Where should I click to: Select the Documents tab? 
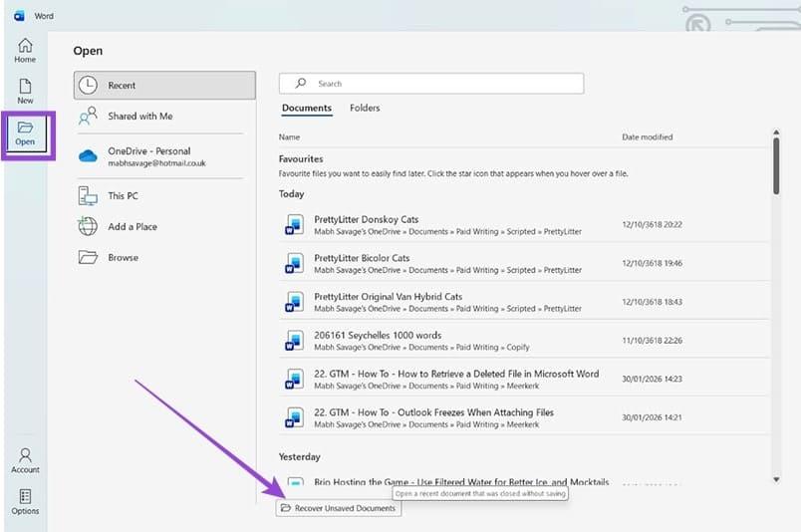307,108
